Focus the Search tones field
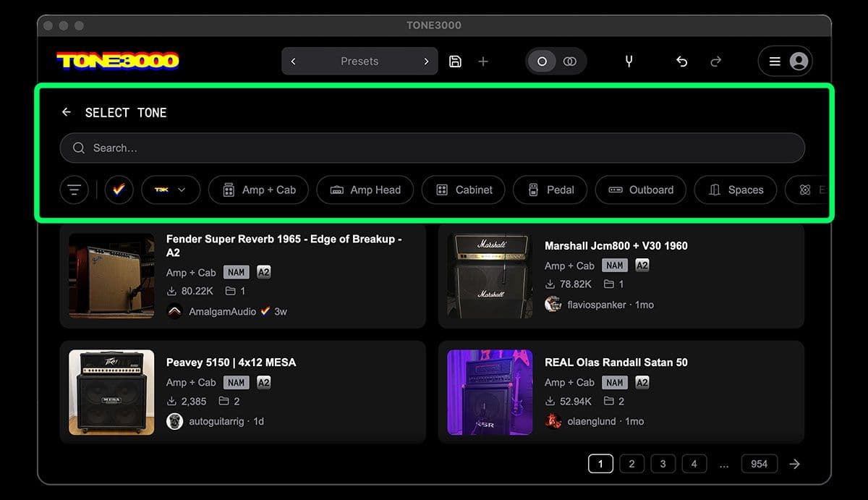This screenshot has height=500, width=868. [x=433, y=148]
